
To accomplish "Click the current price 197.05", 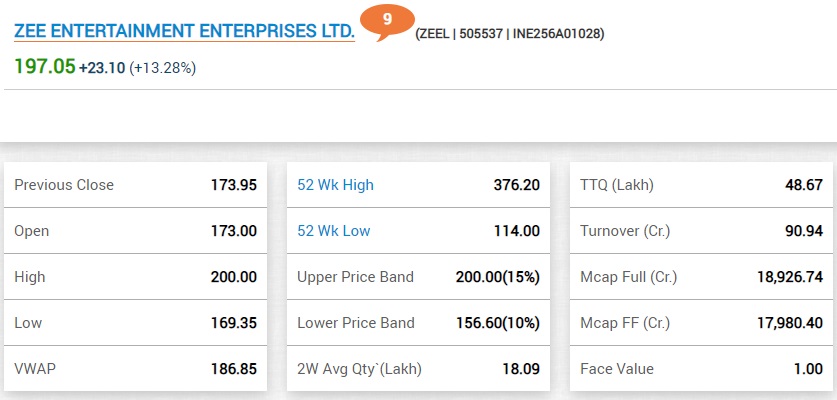I will [x=44, y=66].
